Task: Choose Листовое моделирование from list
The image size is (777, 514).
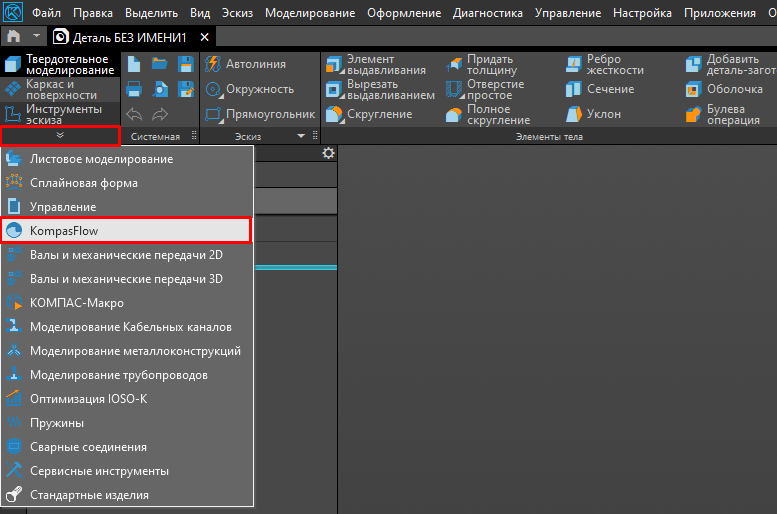Action: (x=127, y=159)
